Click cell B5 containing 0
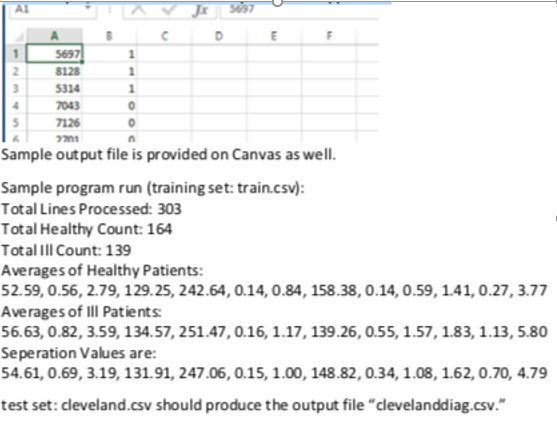Screen dimensions: 557x424 point(109,123)
